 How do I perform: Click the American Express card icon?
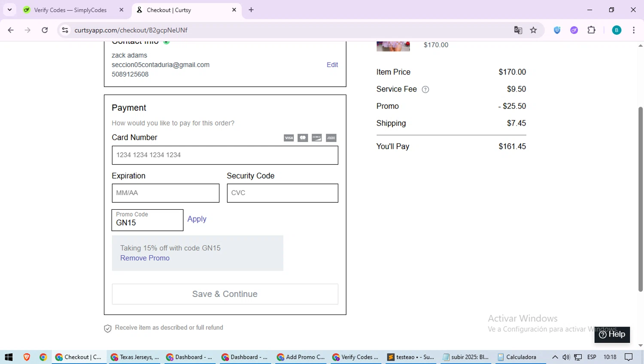point(331,138)
